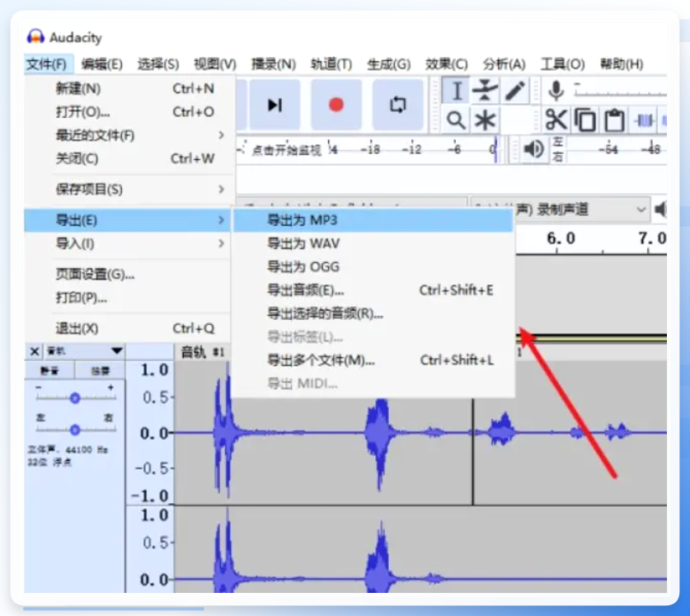
Task: Choose 关闭(C) from File menu
Action: [x=128, y=158]
